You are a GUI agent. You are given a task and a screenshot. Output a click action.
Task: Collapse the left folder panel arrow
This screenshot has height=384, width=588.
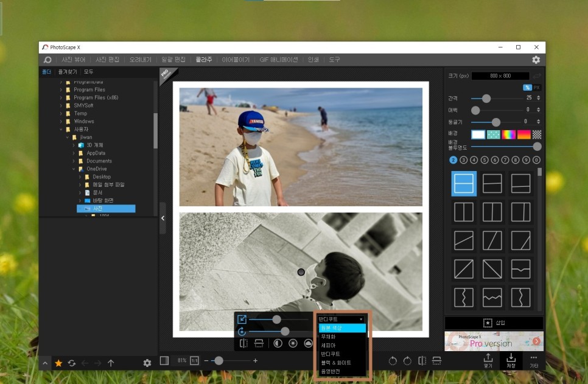coord(163,218)
